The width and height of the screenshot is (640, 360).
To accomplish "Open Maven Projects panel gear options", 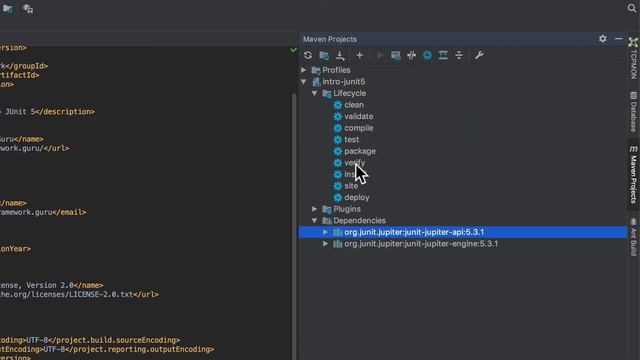I will (602, 39).
